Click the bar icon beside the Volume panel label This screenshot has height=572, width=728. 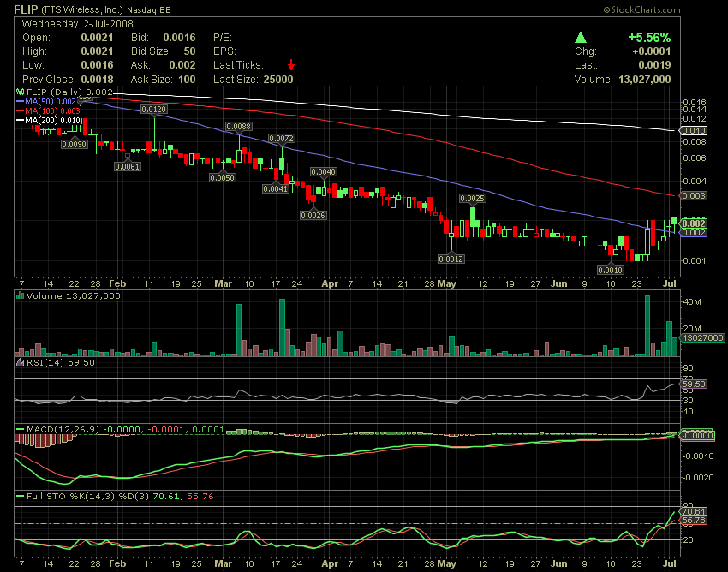click(x=20, y=295)
